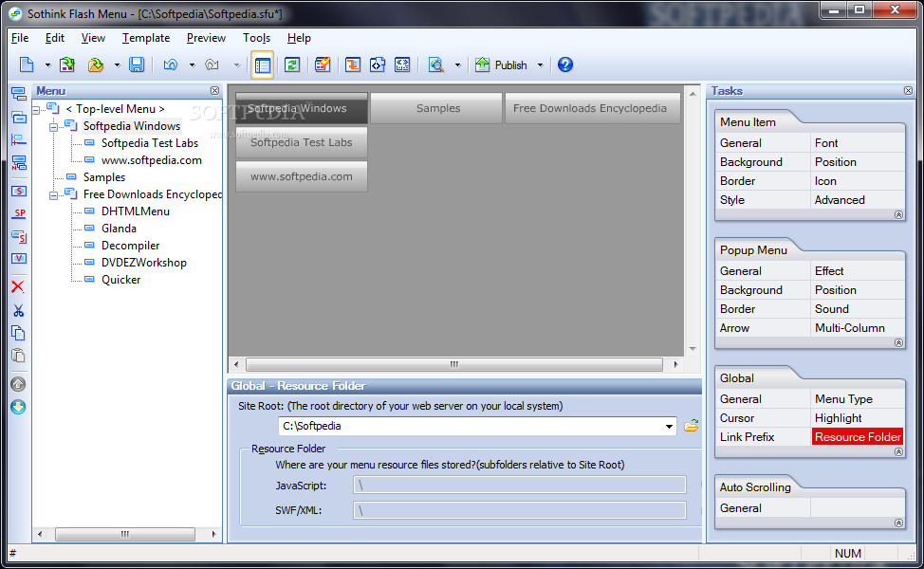Copy the selected menu item

click(x=18, y=333)
